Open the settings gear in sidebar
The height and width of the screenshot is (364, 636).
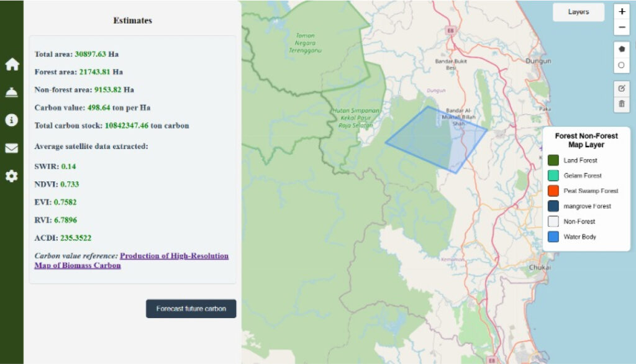tap(12, 176)
